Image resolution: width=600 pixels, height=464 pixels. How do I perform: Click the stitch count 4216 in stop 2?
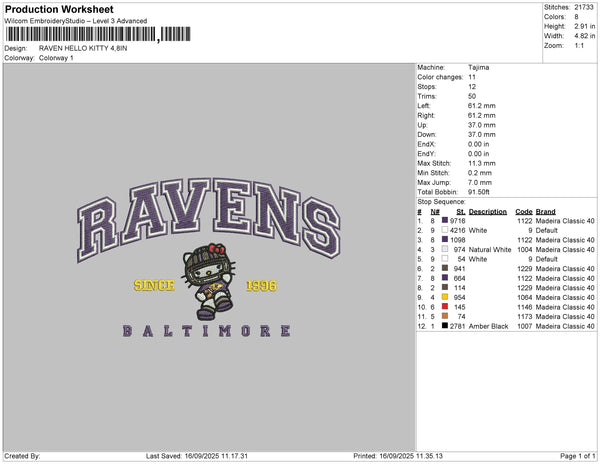coord(457,230)
